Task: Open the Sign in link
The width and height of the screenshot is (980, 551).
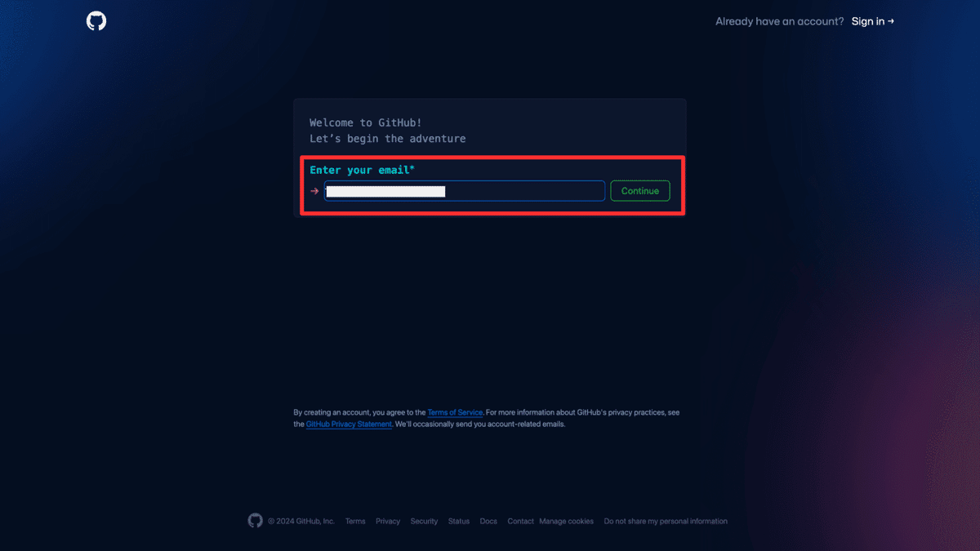Action: pyautogui.click(x=872, y=21)
